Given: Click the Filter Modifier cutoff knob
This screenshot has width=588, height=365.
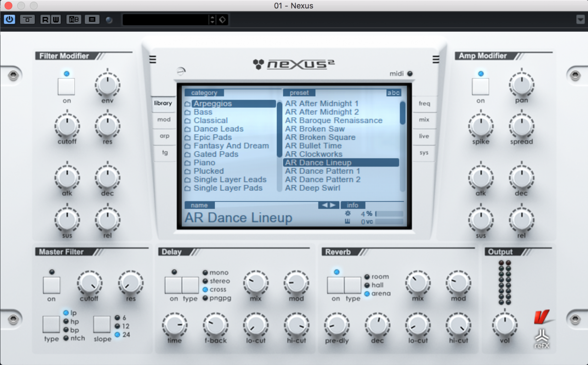Looking at the screenshot, I should tap(67, 126).
